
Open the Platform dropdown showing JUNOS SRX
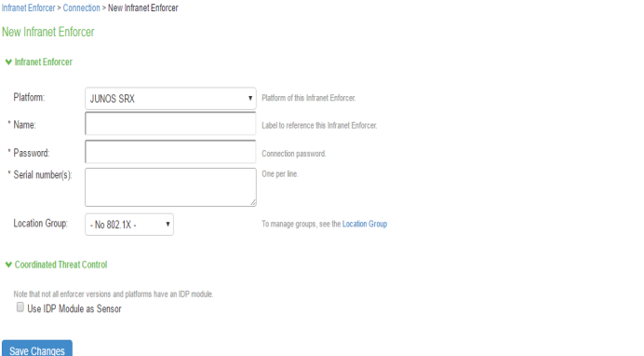coord(170,98)
